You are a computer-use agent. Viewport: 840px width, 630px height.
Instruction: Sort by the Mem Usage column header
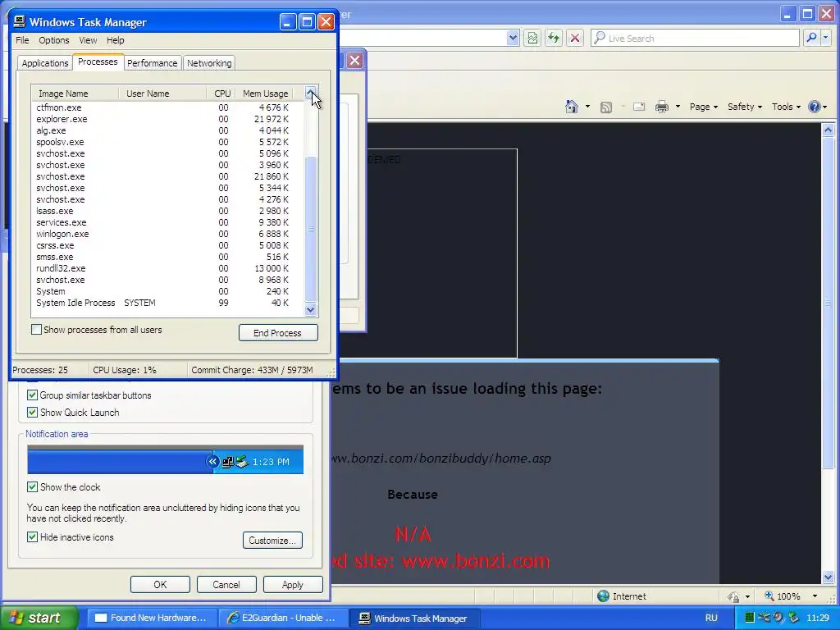266,94
